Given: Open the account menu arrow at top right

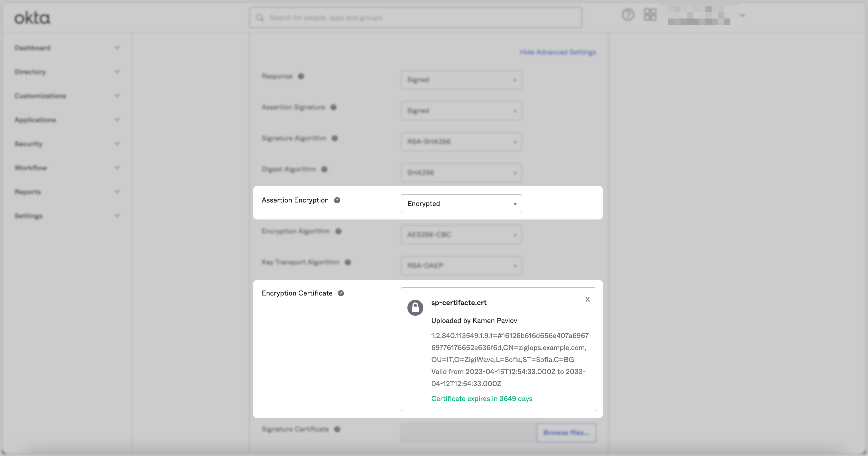Looking at the screenshot, I should pos(742,15).
